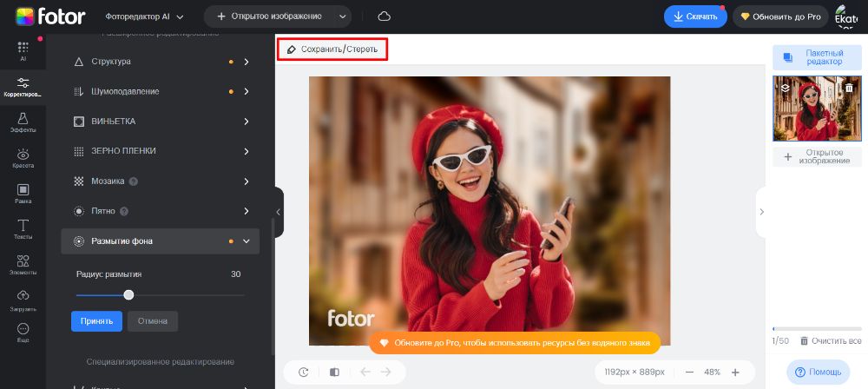Open the Помощь help button
This screenshot has height=389, width=868.
[819, 373]
